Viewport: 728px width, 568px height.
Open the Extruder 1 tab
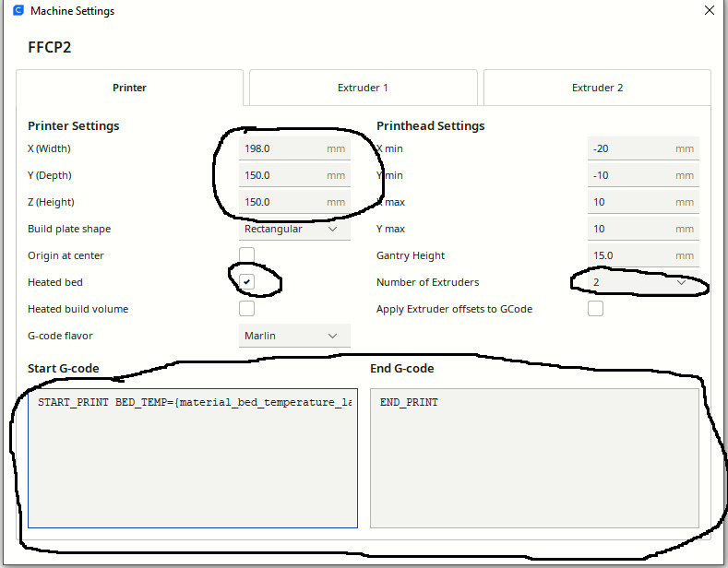click(363, 88)
